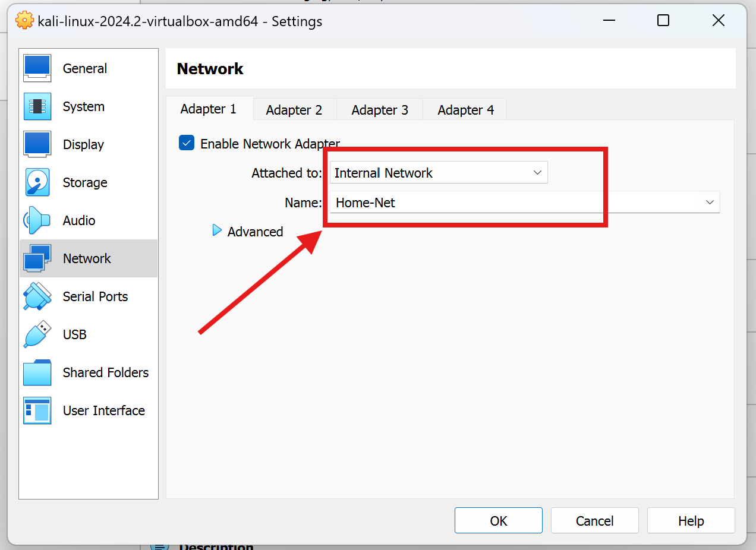Switch to the Adapter 4 tab

(x=465, y=110)
